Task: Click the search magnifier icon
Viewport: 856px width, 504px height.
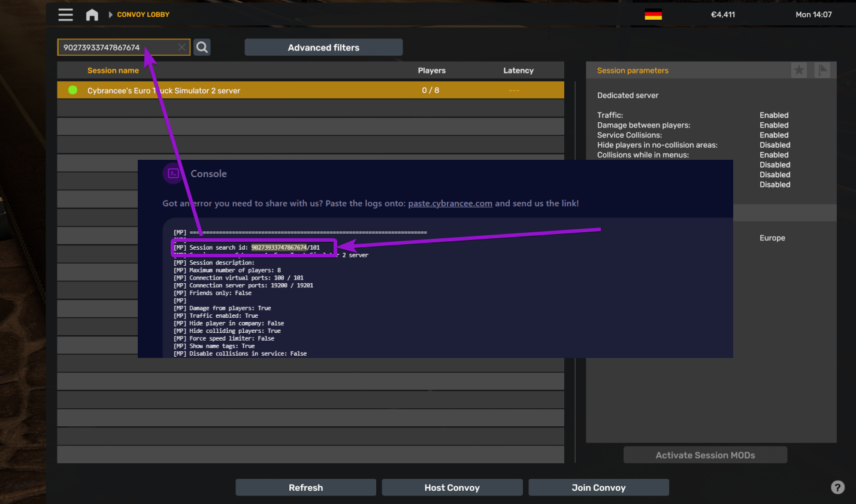Action: [202, 47]
